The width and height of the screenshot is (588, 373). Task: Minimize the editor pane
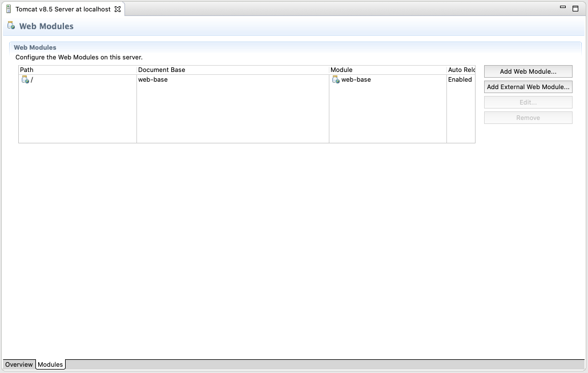(x=562, y=8)
